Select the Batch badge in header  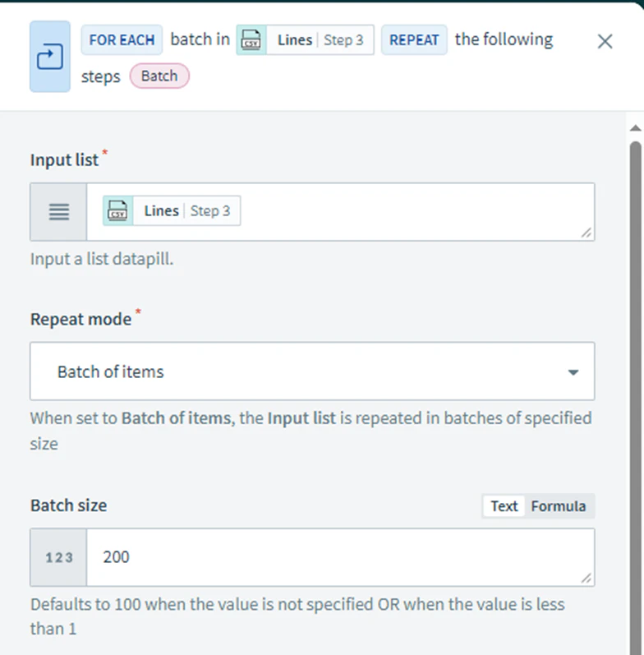click(159, 76)
